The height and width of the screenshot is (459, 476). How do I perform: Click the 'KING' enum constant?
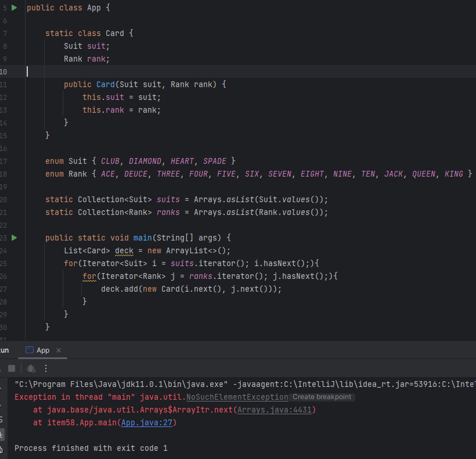(x=454, y=174)
